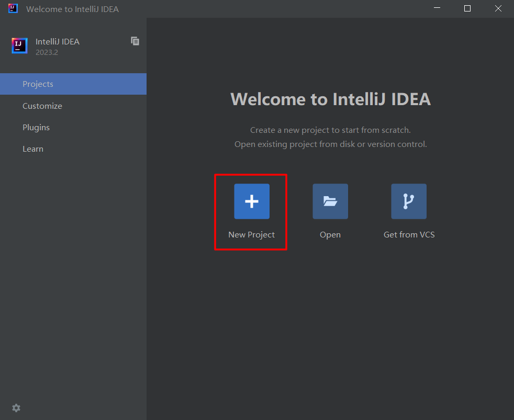514x420 pixels.
Task: Click the copy icon beside IntelliJ IDEA
Action: tap(135, 41)
